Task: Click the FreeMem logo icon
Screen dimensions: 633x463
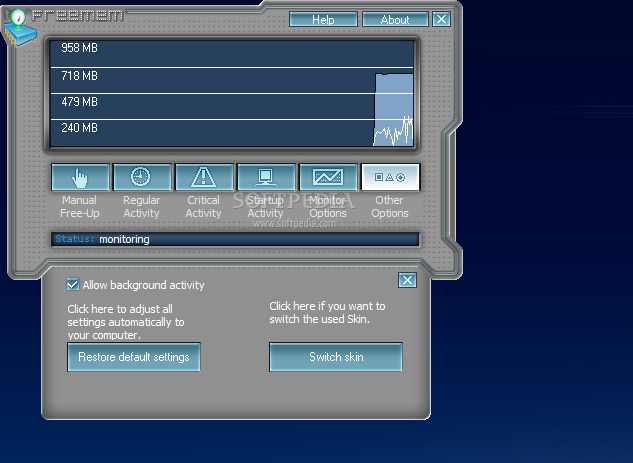Action: tap(19, 27)
